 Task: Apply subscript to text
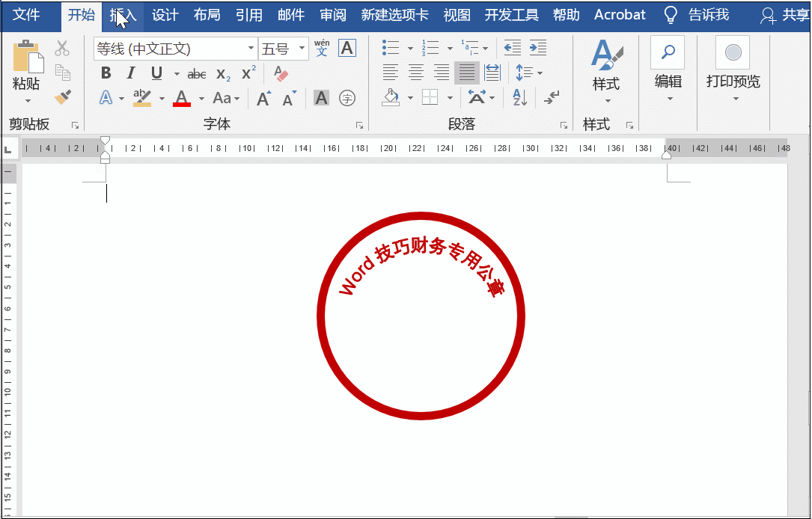[x=222, y=73]
